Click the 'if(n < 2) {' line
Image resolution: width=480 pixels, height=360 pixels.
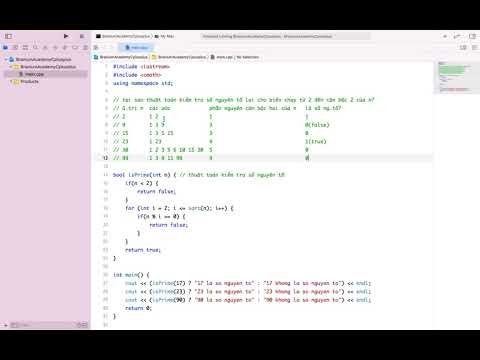click(x=142, y=183)
